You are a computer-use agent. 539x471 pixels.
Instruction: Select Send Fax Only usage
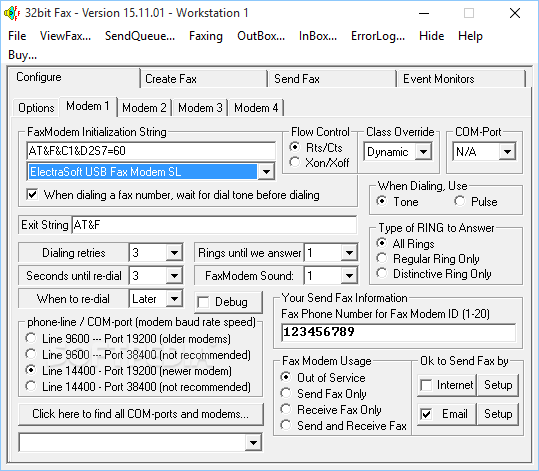(x=286, y=393)
